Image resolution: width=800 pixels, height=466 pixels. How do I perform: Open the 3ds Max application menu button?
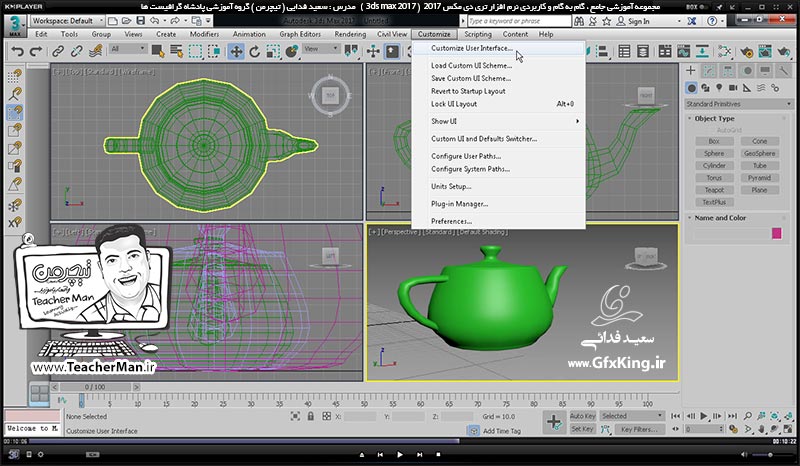[15, 25]
